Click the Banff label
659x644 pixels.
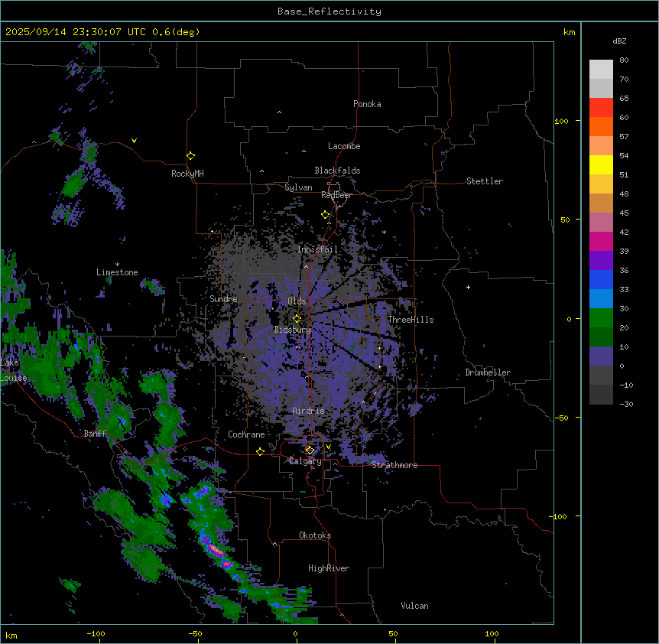95,434
